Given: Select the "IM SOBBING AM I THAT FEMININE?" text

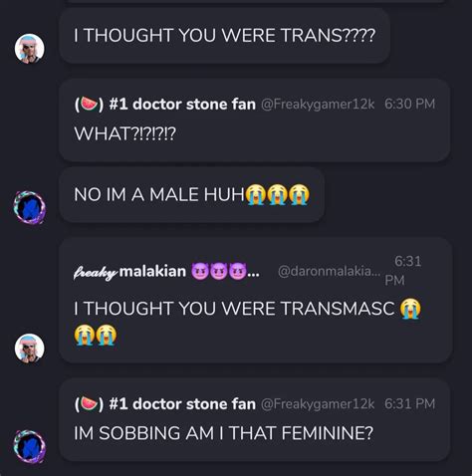Looking at the screenshot, I should [223, 433].
